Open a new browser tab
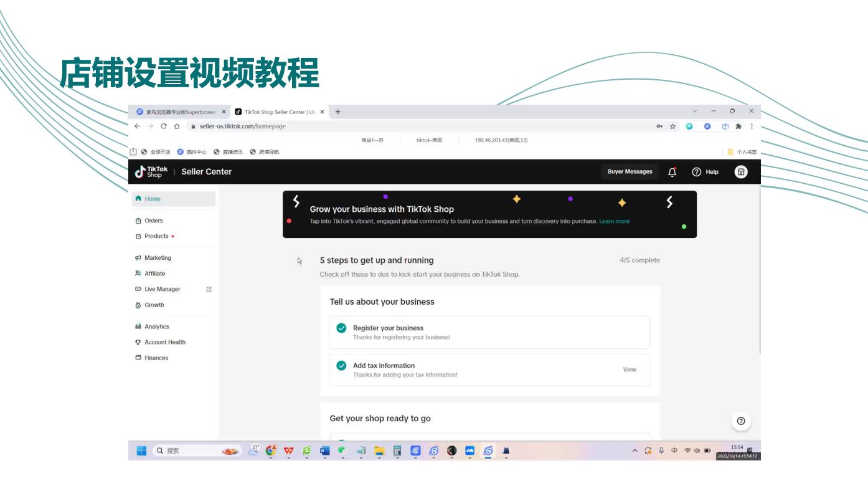Viewport: 868px width, 486px height. coord(338,112)
